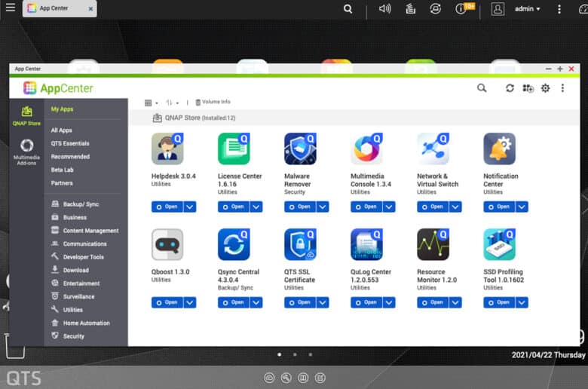
Task: Select QNAP Store in left rail
Action: [x=26, y=116]
